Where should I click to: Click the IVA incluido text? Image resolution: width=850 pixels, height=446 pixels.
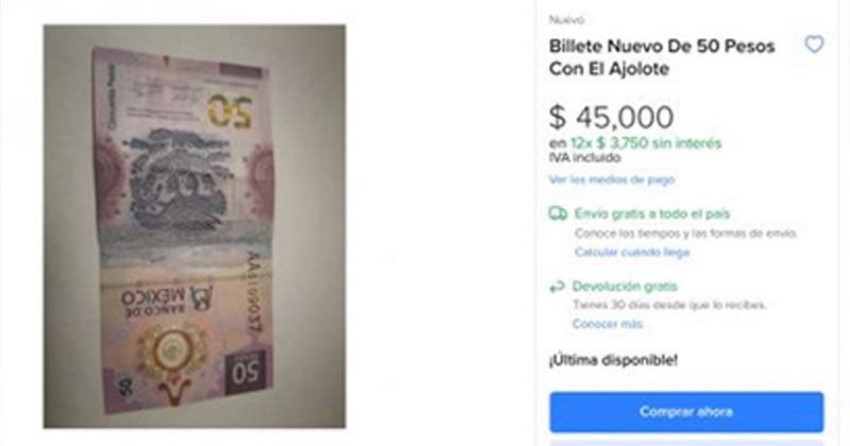584,158
